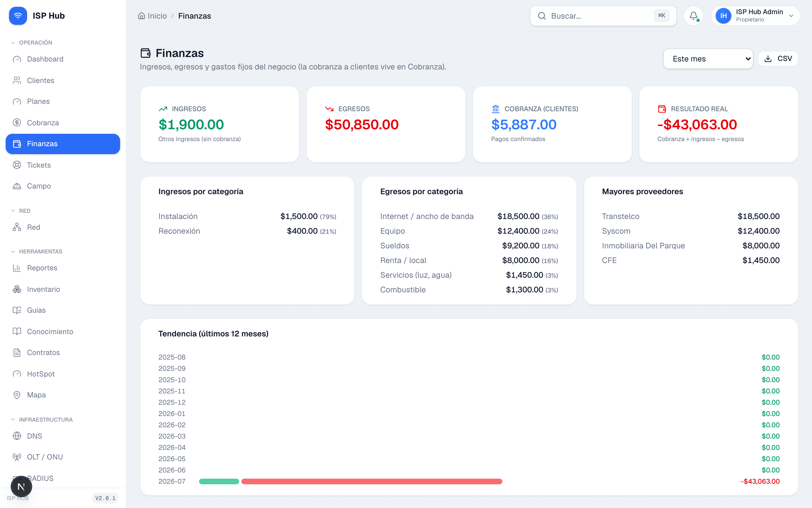Click the Guías open-book icon

pos(17,310)
